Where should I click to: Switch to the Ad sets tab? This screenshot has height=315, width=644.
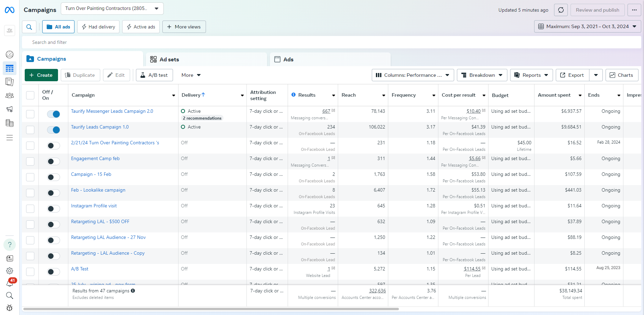[x=206, y=59]
